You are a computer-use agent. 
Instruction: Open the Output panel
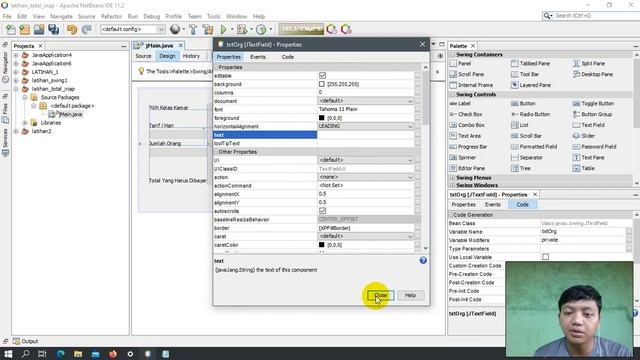pos(25,341)
